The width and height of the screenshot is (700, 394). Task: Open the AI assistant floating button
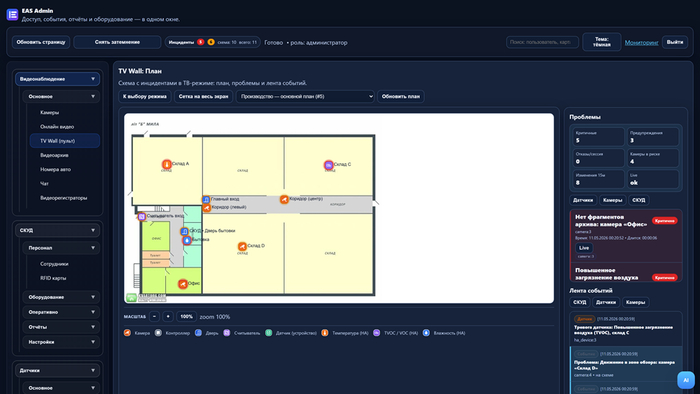pyautogui.click(x=686, y=380)
